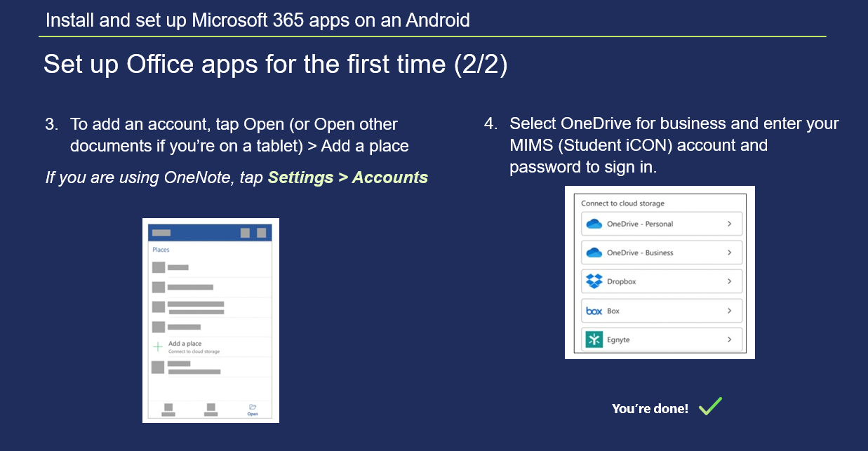Image resolution: width=868 pixels, height=451 pixels.
Task: Click the Box logo icon
Action: pos(594,311)
